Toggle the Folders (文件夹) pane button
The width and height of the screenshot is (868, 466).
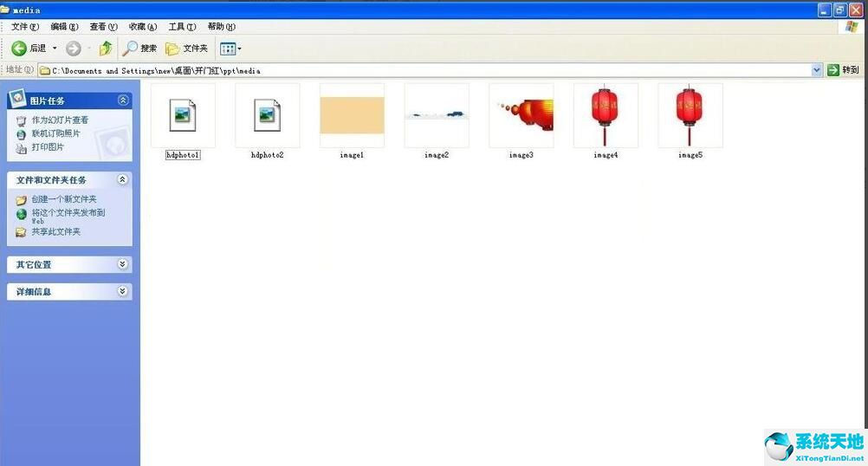click(186, 49)
